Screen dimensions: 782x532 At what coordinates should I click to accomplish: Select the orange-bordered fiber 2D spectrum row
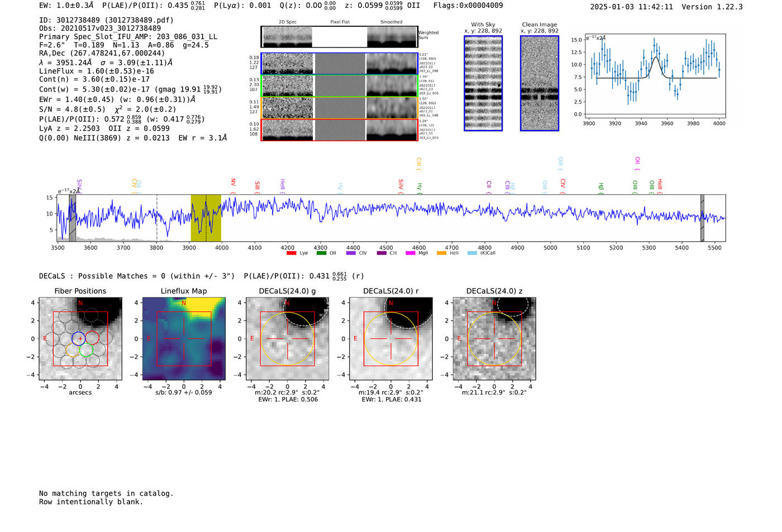[x=340, y=108]
